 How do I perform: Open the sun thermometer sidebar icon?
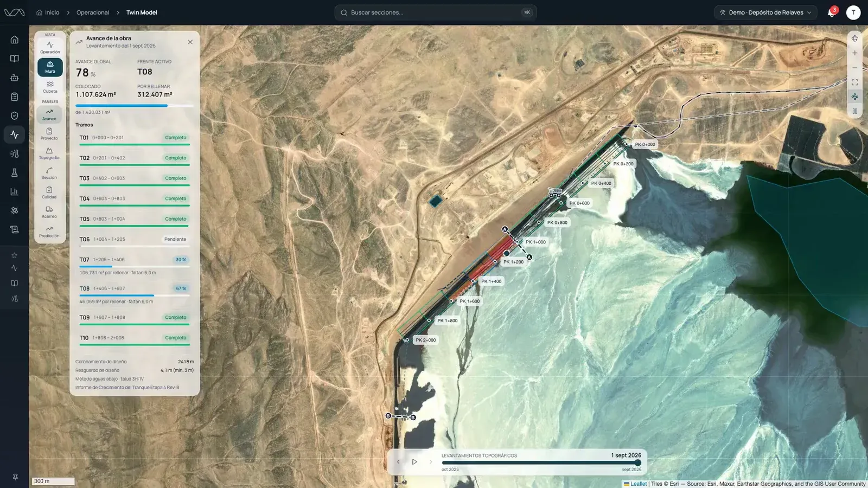15,154
